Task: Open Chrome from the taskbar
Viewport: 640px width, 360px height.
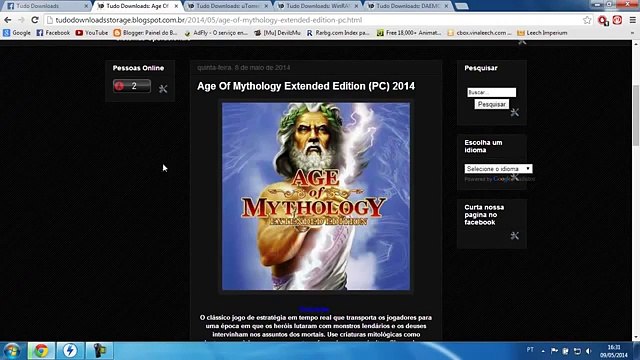Action: [41, 351]
